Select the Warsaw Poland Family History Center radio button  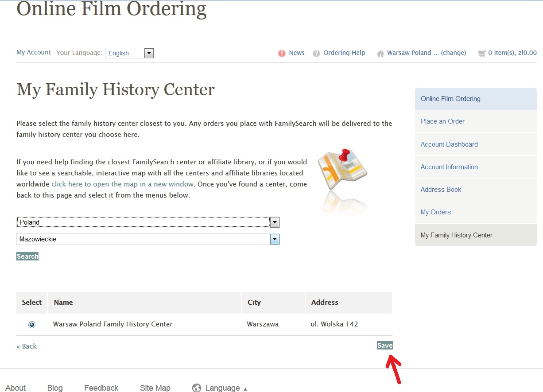pos(32,325)
